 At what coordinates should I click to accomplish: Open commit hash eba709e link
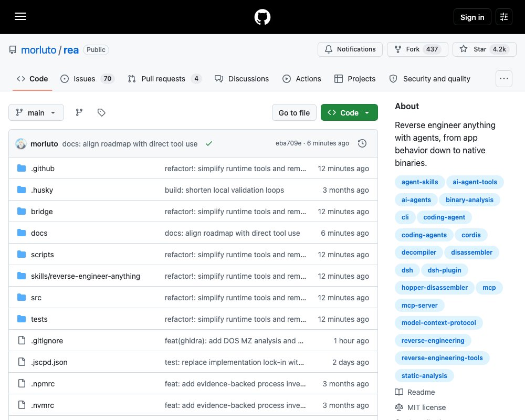288,143
